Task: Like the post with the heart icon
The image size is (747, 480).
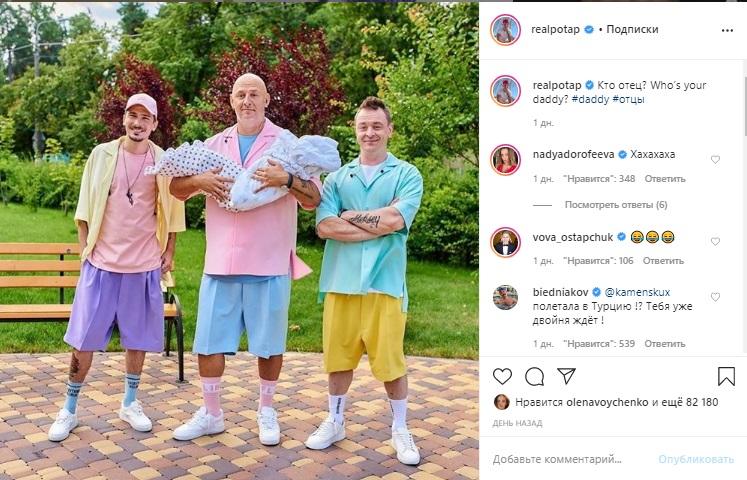Action: pyautogui.click(x=502, y=377)
